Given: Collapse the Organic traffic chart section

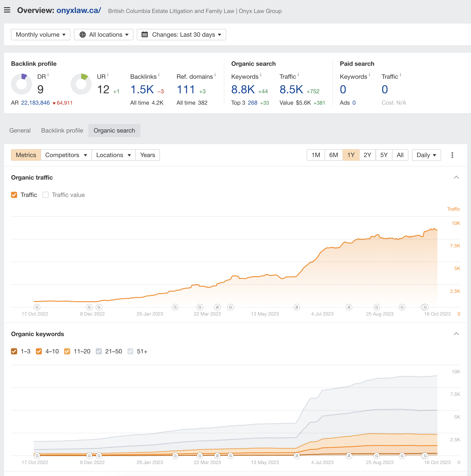Looking at the screenshot, I should [456, 177].
